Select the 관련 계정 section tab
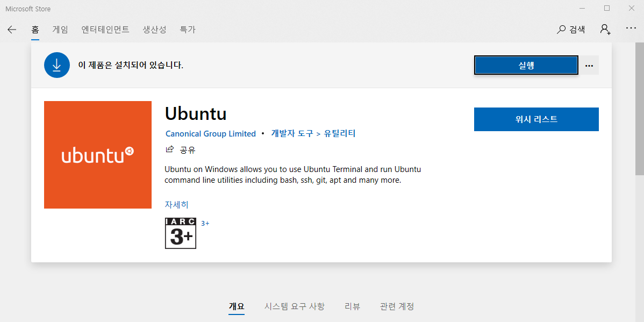 tap(397, 306)
